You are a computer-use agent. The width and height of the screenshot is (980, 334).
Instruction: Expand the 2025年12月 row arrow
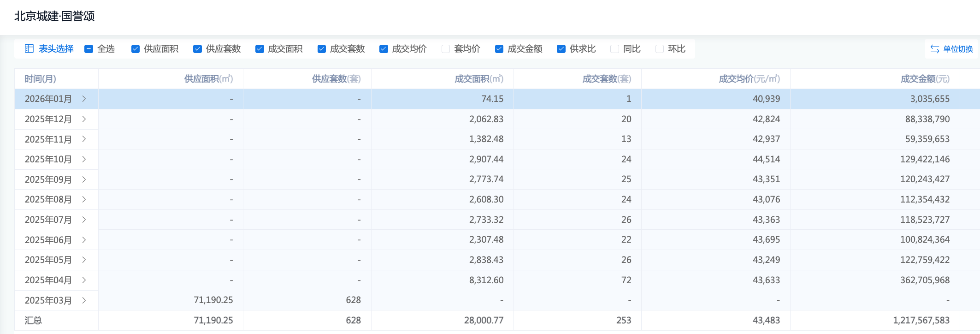pyautogui.click(x=84, y=119)
